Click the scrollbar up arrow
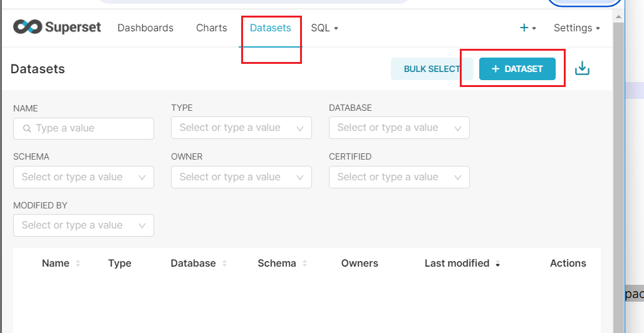The width and height of the screenshot is (644, 333). pyautogui.click(x=618, y=17)
